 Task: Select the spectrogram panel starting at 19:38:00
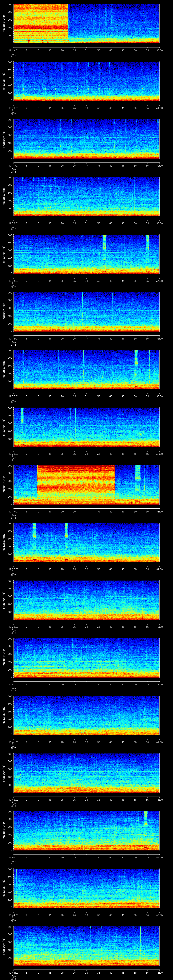pyautogui.click(x=86, y=542)
